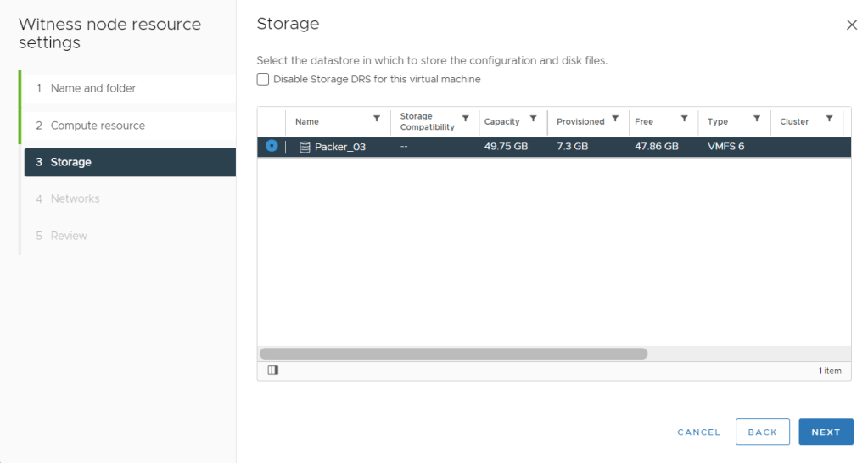Click the Free column filter icon
This screenshot has height=463, width=868.
click(x=683, y=119)
